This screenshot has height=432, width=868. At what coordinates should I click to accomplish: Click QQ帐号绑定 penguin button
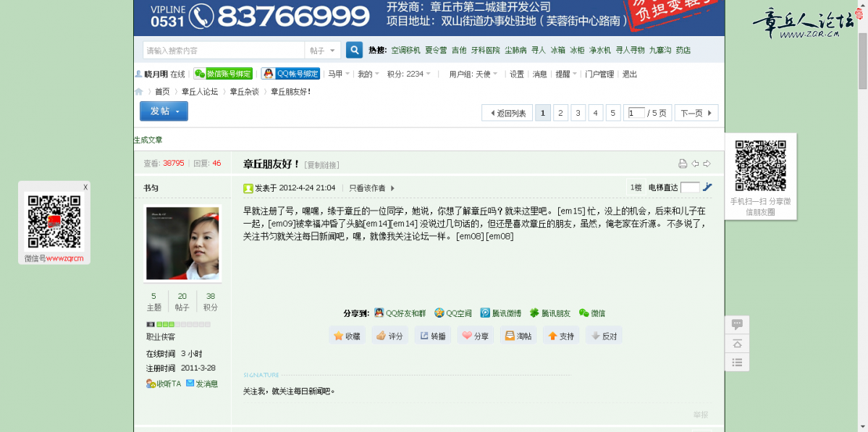coord(290,74)
